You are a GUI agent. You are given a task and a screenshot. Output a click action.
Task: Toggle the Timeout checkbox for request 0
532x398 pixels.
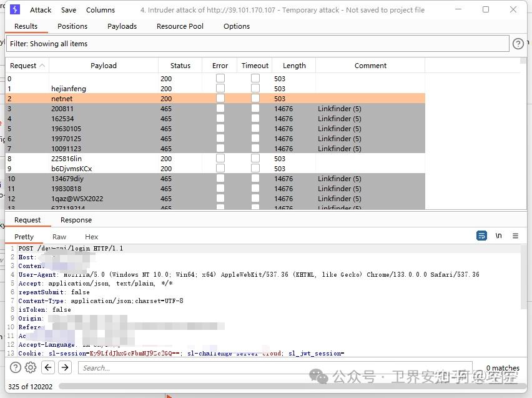(255, 79)
